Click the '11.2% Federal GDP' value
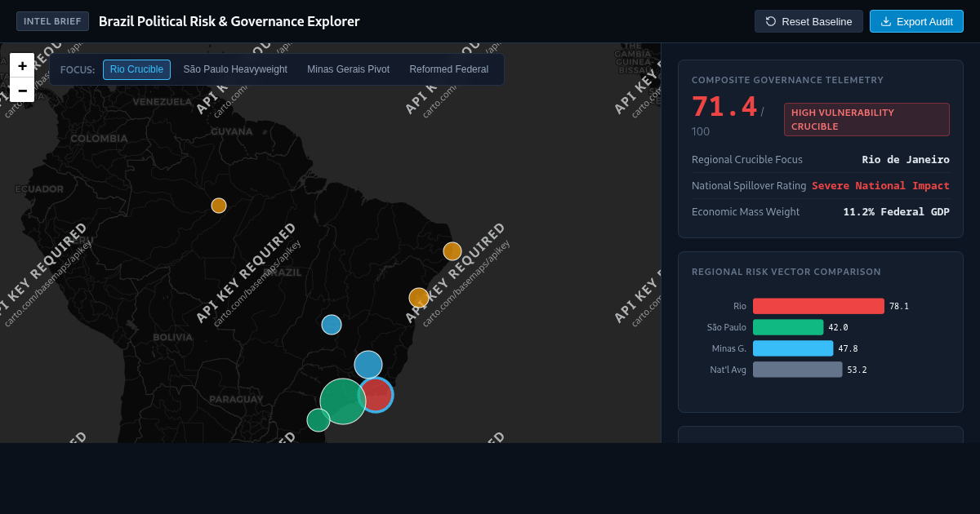This screenshot has width=980, height=514. (x=896, y=212)
